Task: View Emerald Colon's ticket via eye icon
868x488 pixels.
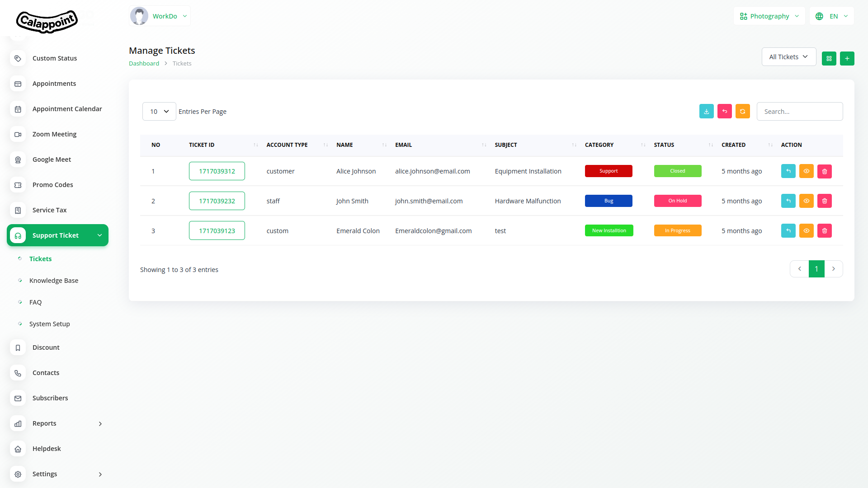Action: [x=806, y=230]
